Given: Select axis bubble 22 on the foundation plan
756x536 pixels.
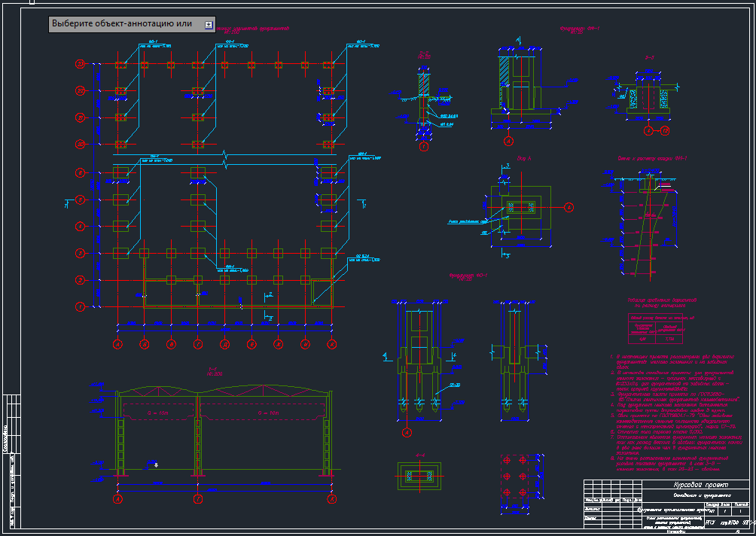Looking at the screenshot, I should [80, 90].
